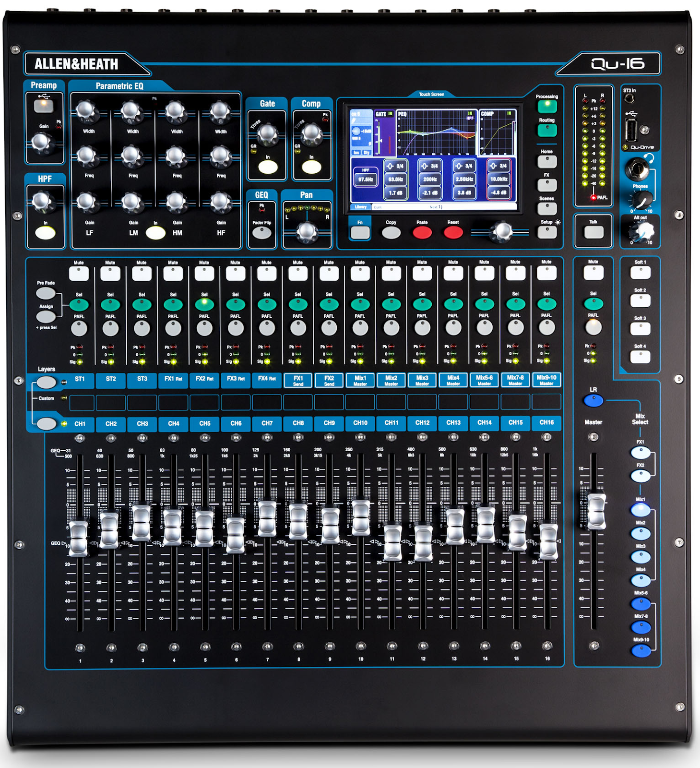This screenshot has width=700, height=768.
Task: Tap the HPF 97.6Hz value box
Action: [x=366, y=180]
